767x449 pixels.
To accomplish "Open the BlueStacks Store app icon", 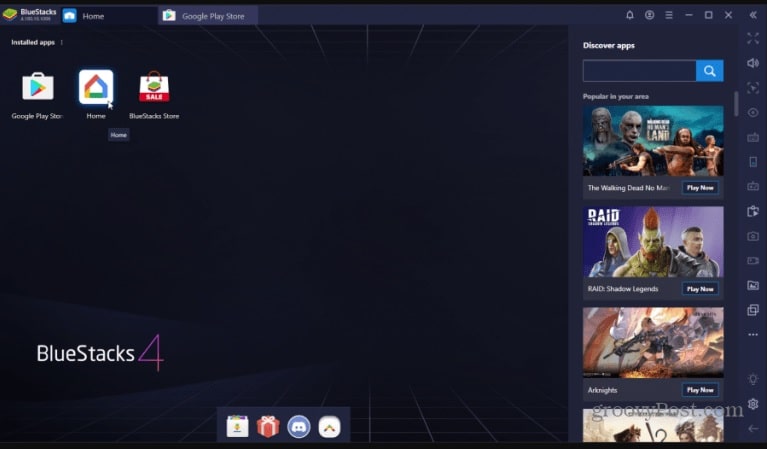I will [x=154, y=87].
